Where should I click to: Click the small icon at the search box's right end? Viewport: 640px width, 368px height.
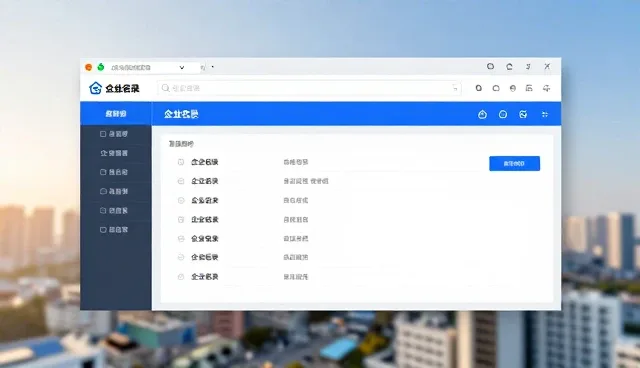(455, 88)
